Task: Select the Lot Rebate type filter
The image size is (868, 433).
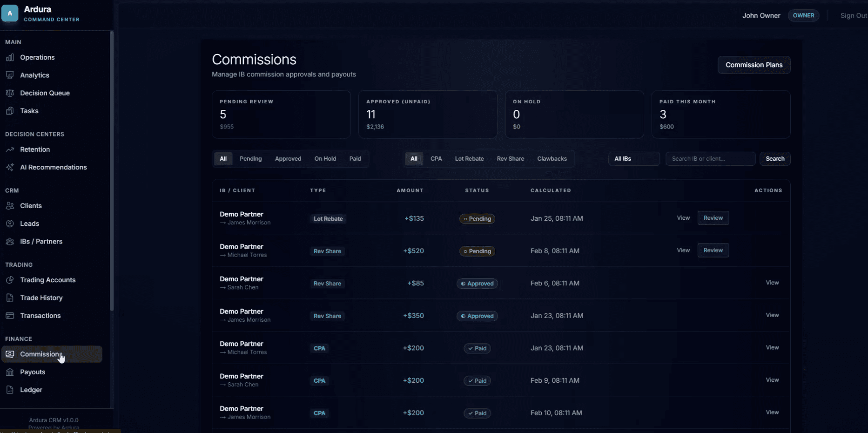Action: pyautogui.click(x=469, y=159)
